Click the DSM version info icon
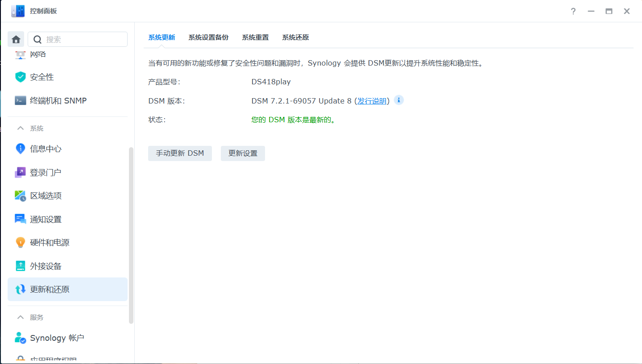Viewport: 642px width, 364px height. pos(399,100)
